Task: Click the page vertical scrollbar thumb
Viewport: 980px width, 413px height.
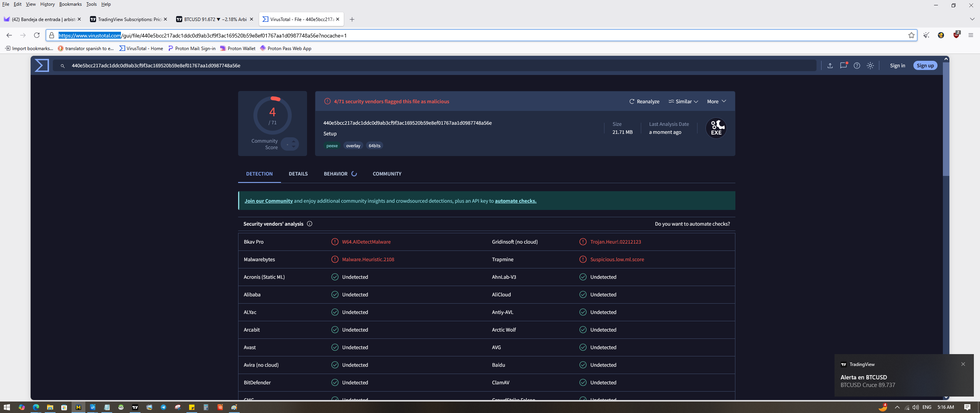Action: click(946, 119)
